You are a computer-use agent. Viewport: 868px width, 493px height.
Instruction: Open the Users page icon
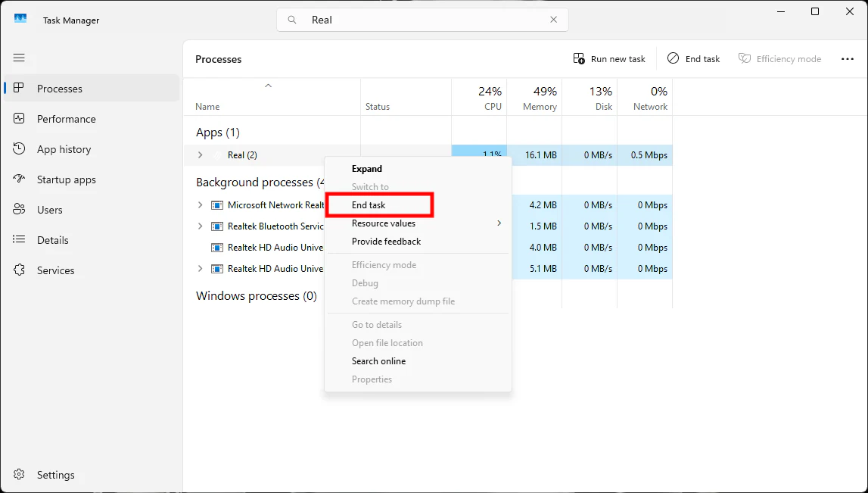19,209
